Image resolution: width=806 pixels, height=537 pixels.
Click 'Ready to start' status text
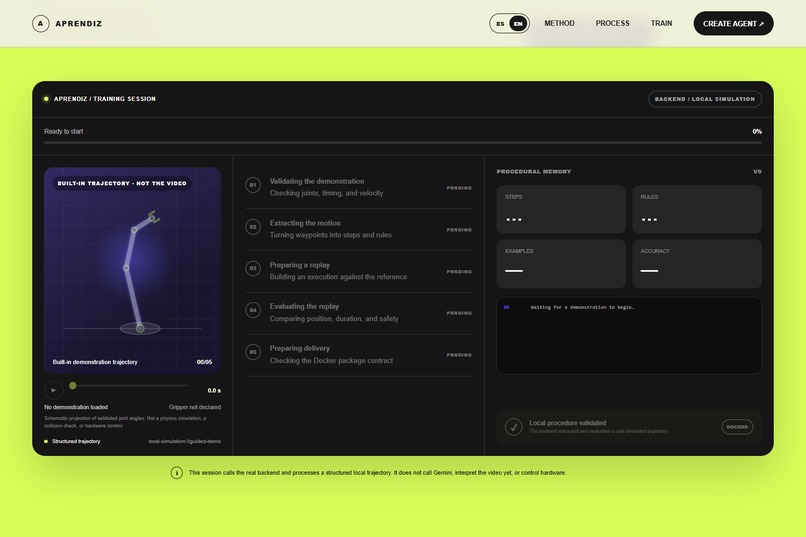(64, 132)
